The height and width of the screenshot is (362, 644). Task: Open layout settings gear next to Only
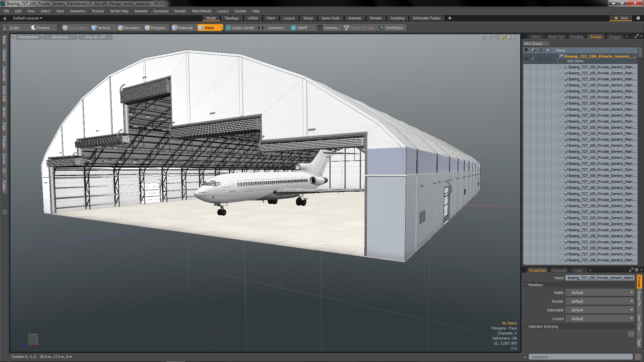point(638,18)
